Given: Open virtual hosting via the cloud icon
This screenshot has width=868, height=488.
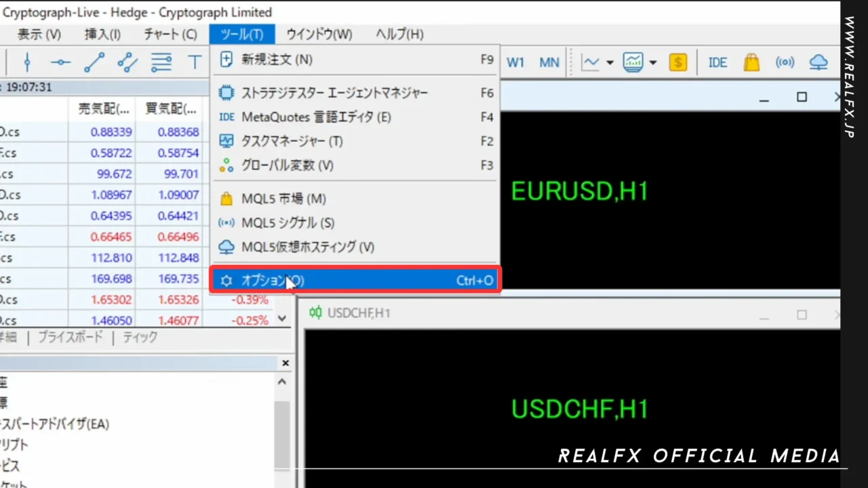Looking at the screenshot, I should 818,62.
